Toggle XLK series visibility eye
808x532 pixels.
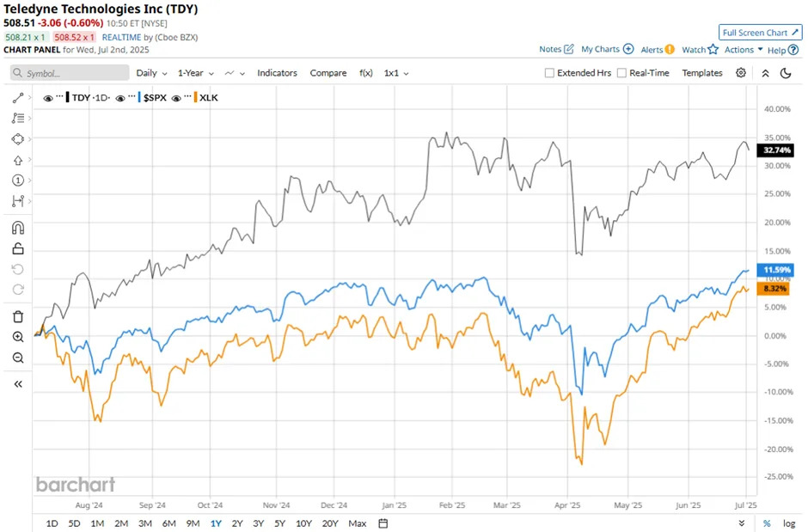[x=176, y=98]
